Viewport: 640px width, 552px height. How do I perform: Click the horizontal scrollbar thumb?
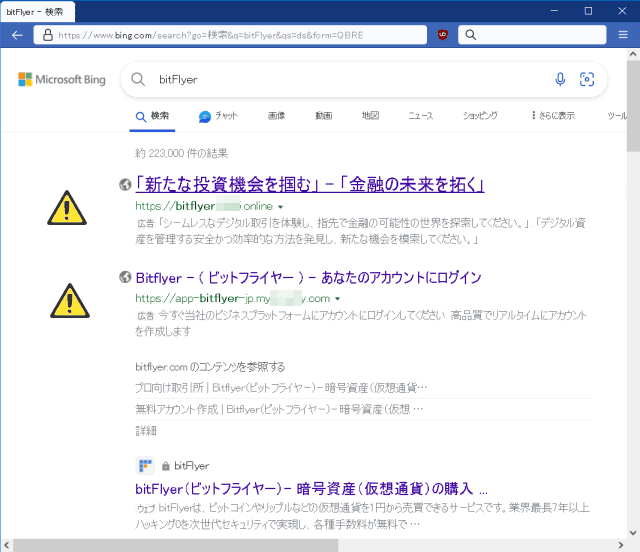coord(176,545)
